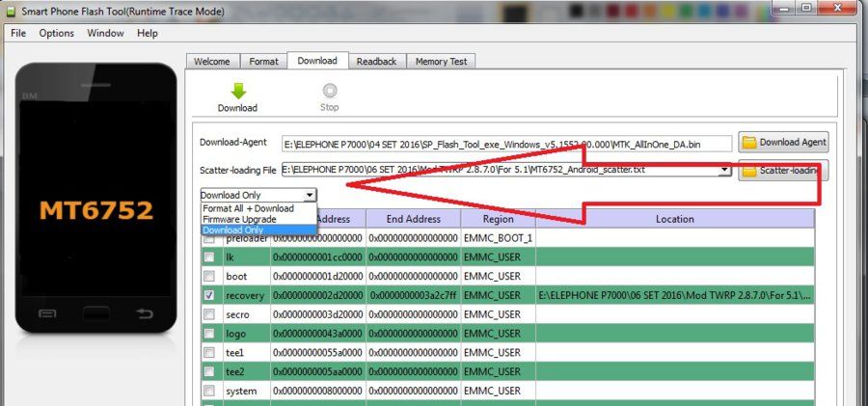Click the logo begin address 0x00000000043a0000
The width and height of the screenshot is (868, 406).
pyautogui.click(x=317, y=334)
